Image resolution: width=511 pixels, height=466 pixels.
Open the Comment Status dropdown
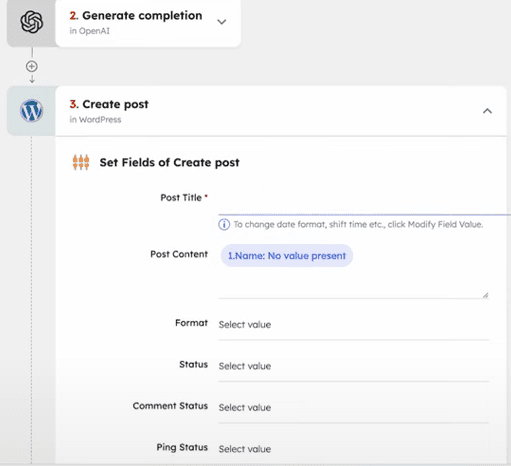point(354,407)
